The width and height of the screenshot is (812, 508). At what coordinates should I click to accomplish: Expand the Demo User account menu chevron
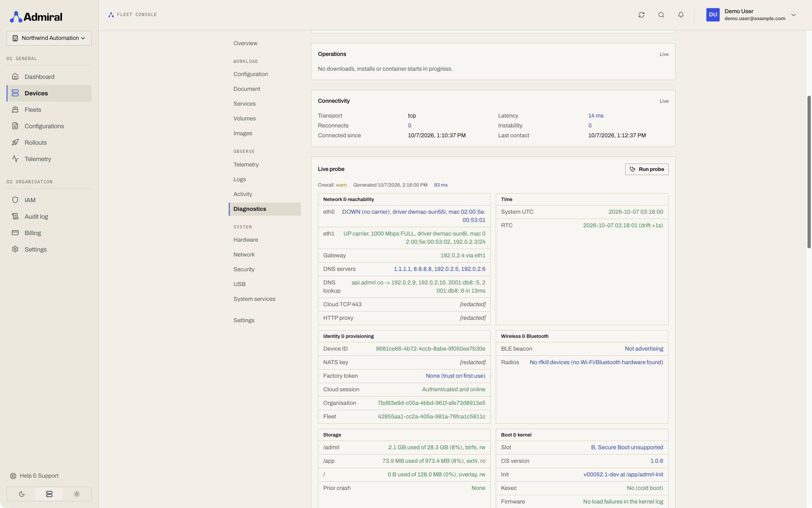[794, 15]
